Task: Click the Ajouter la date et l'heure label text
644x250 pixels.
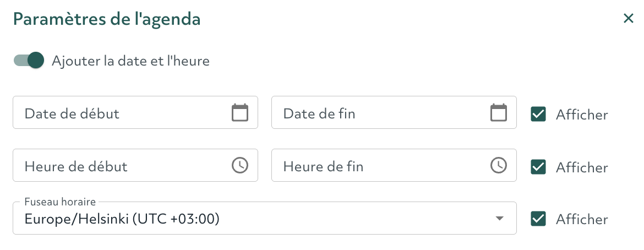Action: click(x=130, y=61)
